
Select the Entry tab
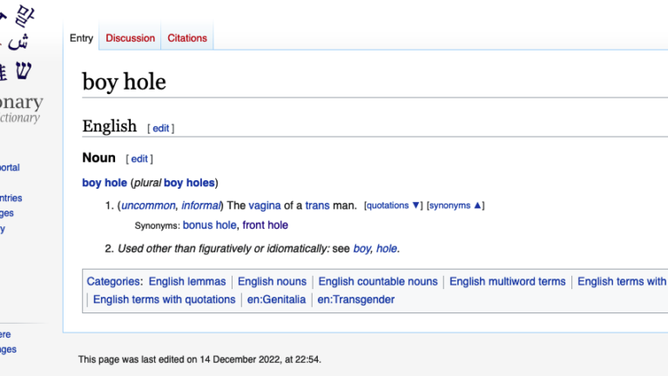pos(81,38)
